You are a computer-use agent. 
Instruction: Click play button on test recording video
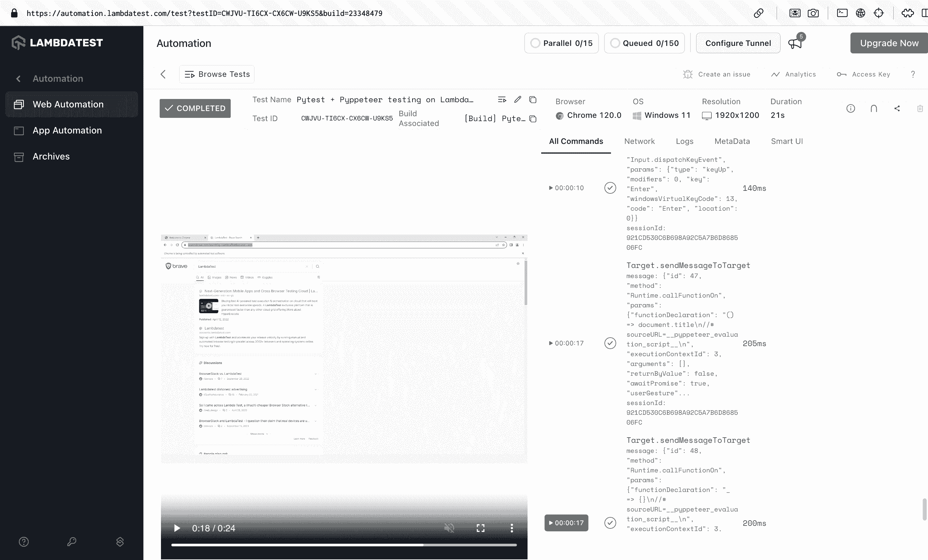pos(177,528)
